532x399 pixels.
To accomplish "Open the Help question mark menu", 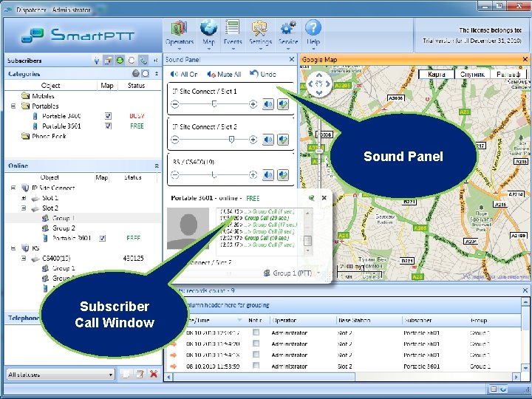I will pos(313,33).
